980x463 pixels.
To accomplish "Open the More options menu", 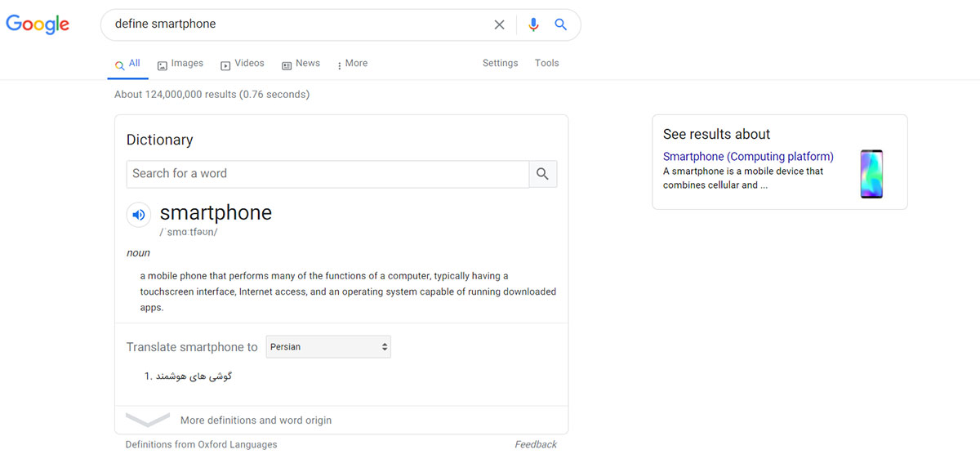I will [353, 64].
